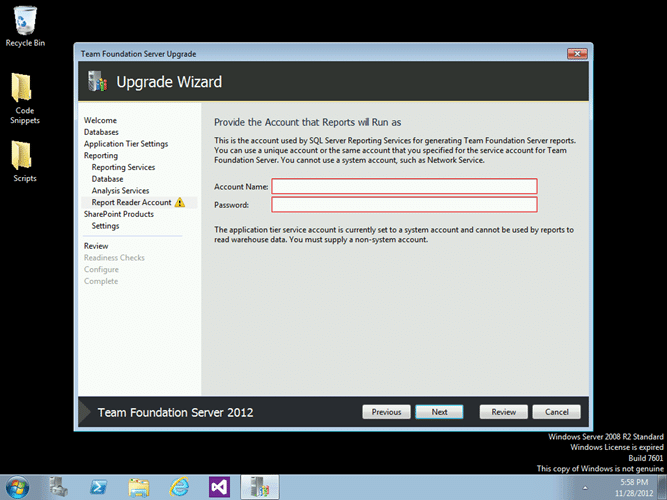Select the Database sub-step under Reporting

[x=107, y=179]
